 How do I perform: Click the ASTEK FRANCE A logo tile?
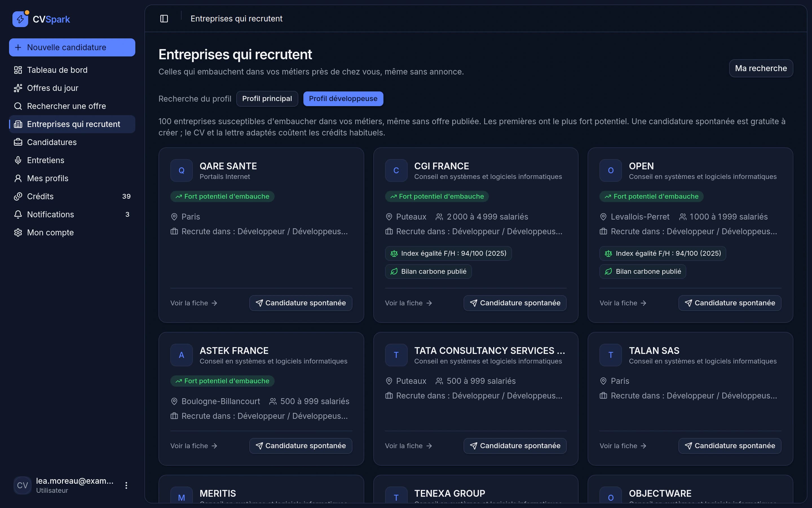click(x=182, y=355)
